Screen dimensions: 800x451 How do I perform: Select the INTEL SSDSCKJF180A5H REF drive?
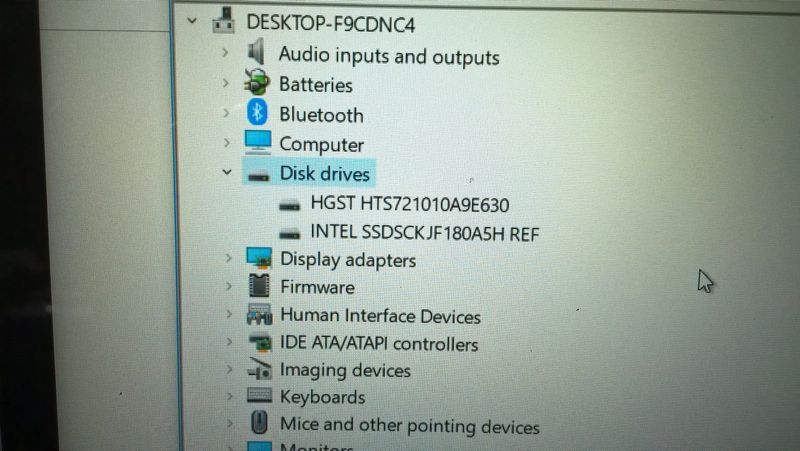point(424,233)
